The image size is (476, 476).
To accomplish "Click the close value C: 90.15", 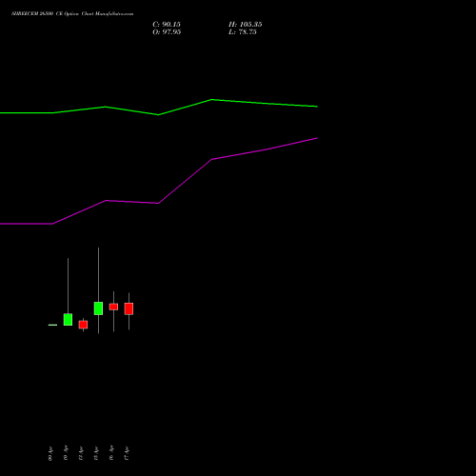I will pos(167,25).
